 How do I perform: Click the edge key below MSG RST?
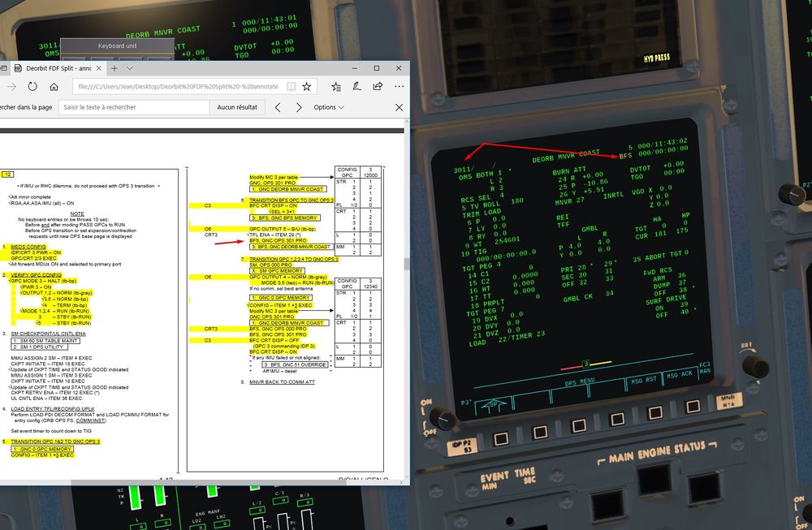click(x=655, y=412)
